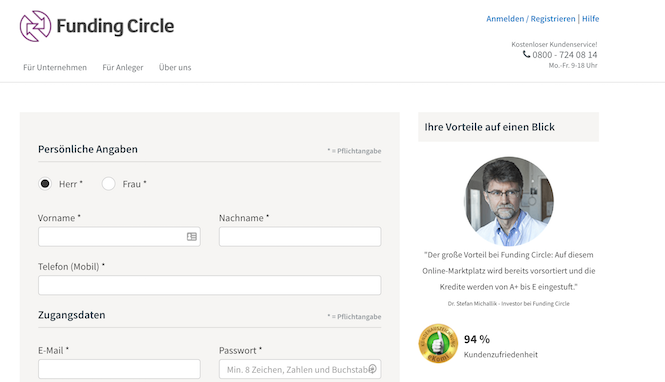Click the Kundenzufriedenheit label

click(500, 354)
